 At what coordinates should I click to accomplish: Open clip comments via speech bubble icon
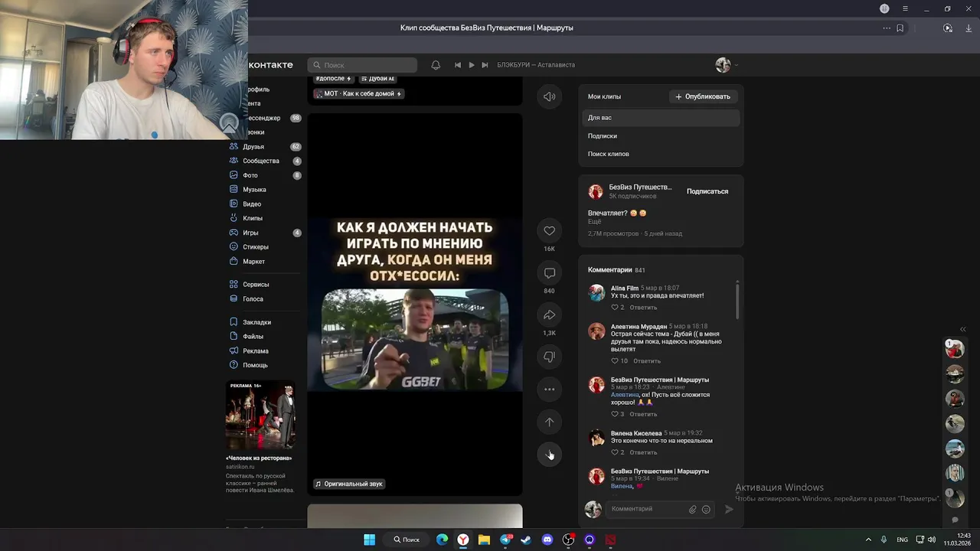(x=549, y=272)
